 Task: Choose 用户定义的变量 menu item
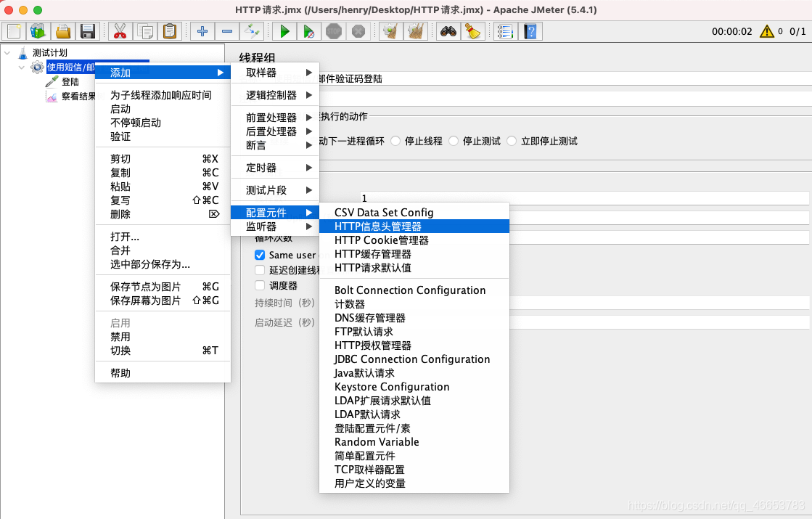click(414, 483)
